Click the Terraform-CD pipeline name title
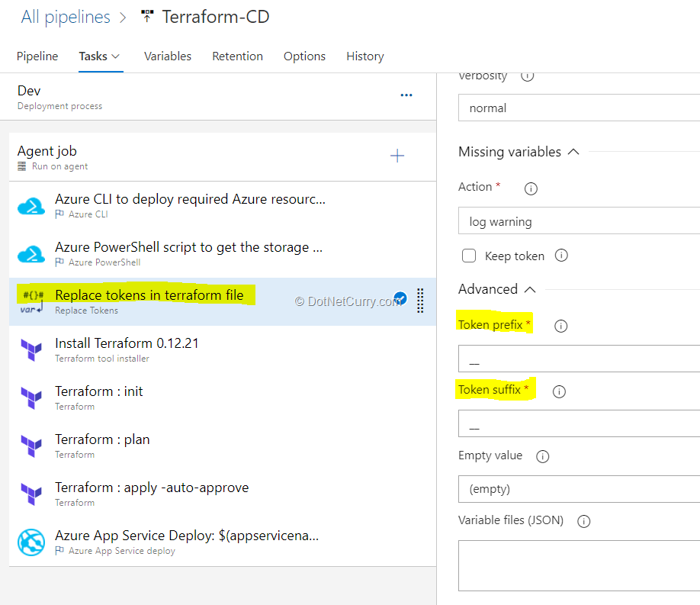 [x=216, y=17]
